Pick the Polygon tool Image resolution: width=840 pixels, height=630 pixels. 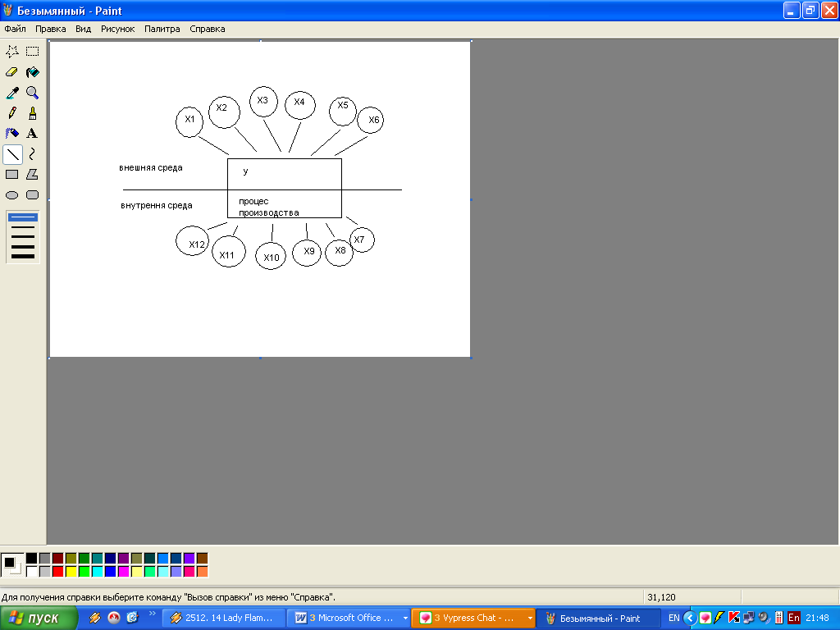click(x=33, y=175)
